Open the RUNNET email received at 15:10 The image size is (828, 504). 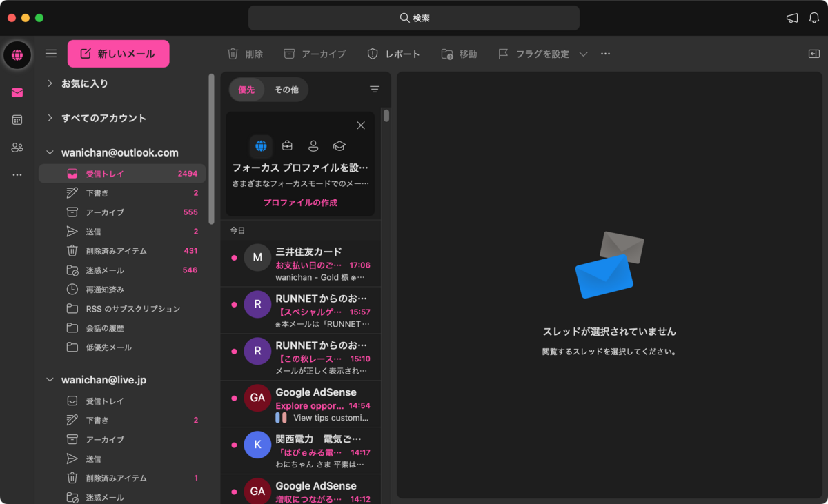pyautogui.click(x=301, y=357)
